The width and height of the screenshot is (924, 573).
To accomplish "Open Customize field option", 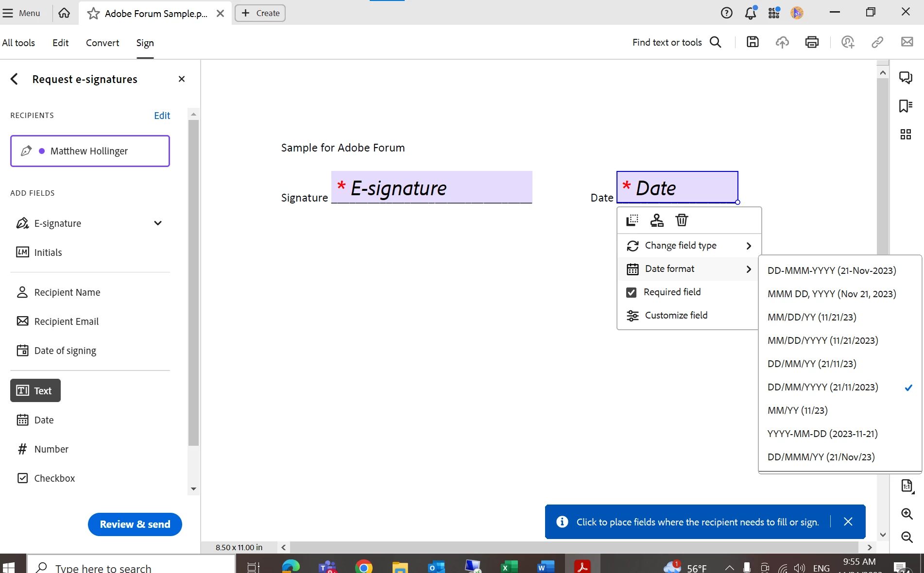I will coord(688,316).
